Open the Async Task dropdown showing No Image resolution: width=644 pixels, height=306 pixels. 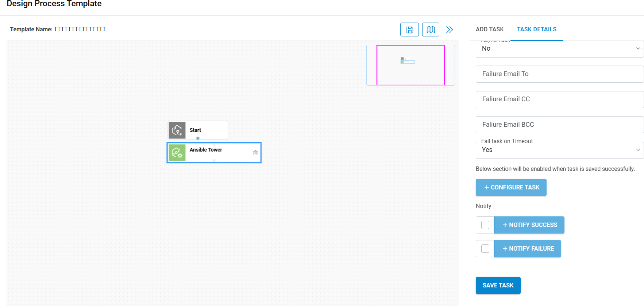tap(559, 49)
